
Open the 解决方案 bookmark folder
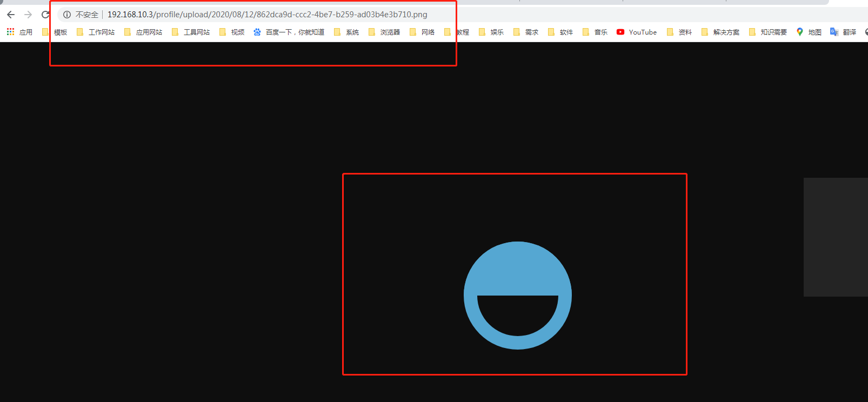pos(720,32)
